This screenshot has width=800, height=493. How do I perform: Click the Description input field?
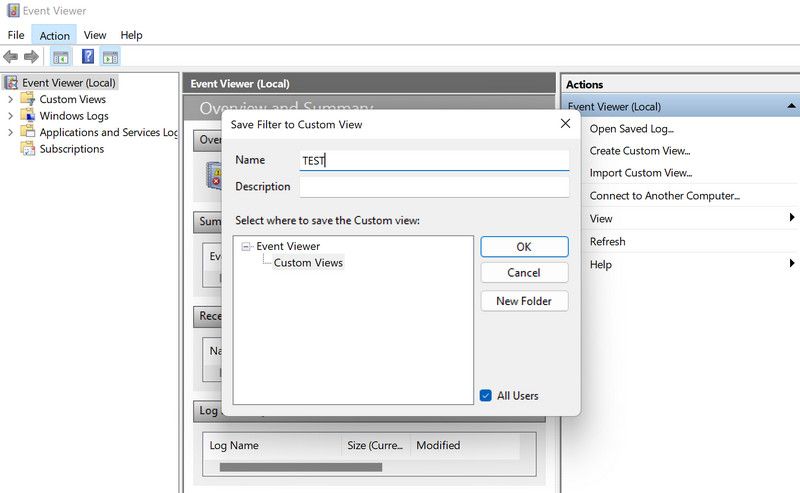pos(434,187)
